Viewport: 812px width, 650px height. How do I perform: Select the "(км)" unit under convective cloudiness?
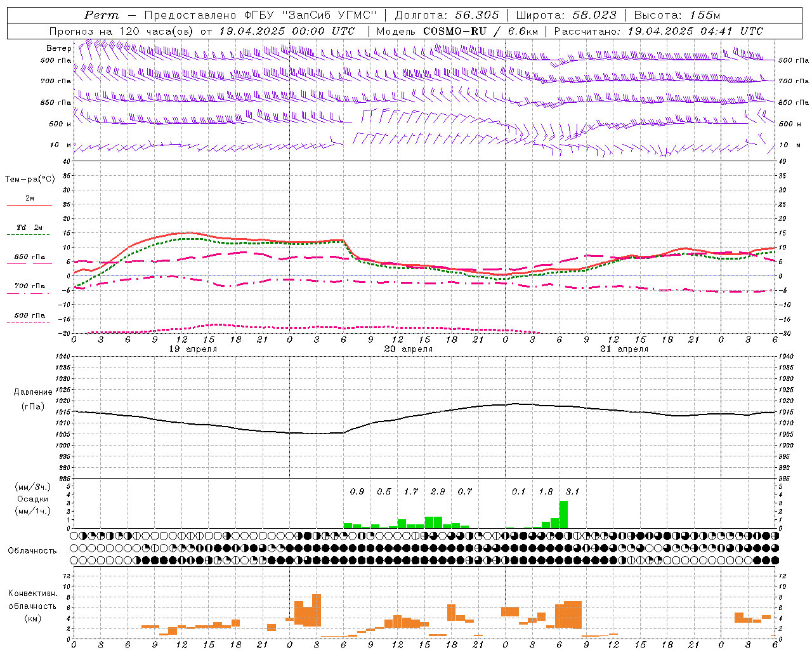coord(32,618)
